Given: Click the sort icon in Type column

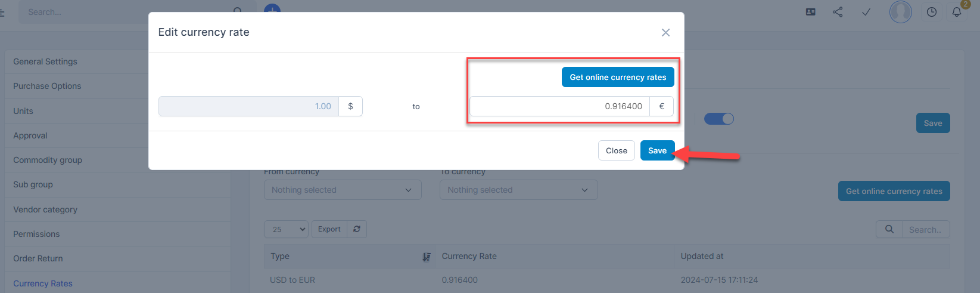Looking at the screenshot, I should (x=427, y=257).
